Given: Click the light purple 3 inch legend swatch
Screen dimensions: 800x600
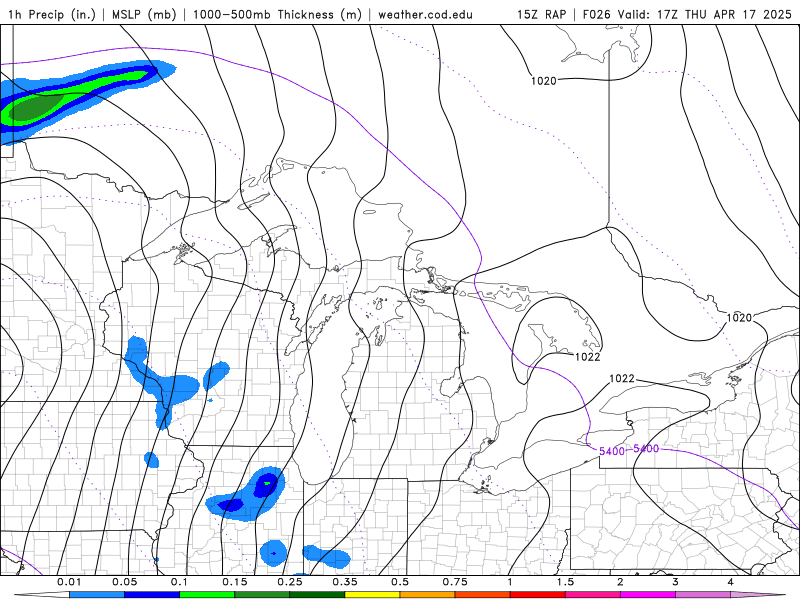Looking at the screenshot, I should [703, 595].
